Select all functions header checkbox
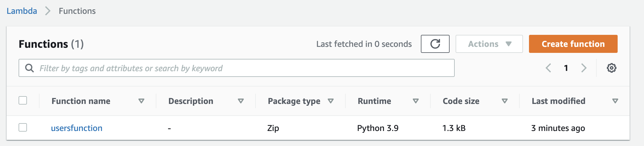Screen dimensions: 644x146 tap(23, 100)
